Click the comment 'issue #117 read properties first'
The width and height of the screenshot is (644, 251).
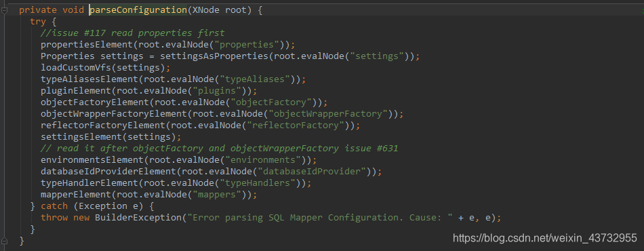[x=133, y=33]
